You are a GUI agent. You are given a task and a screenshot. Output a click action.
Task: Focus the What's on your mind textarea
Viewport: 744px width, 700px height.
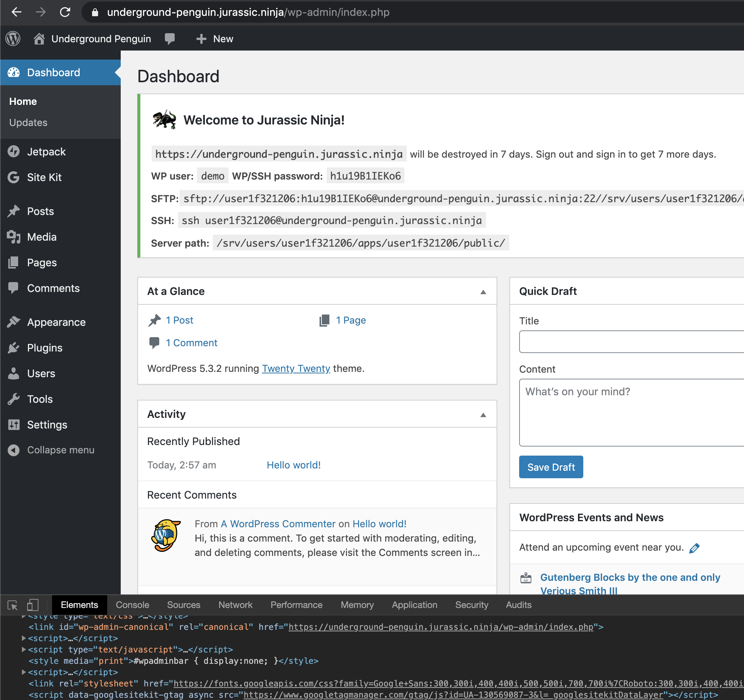tap(632, 413)
